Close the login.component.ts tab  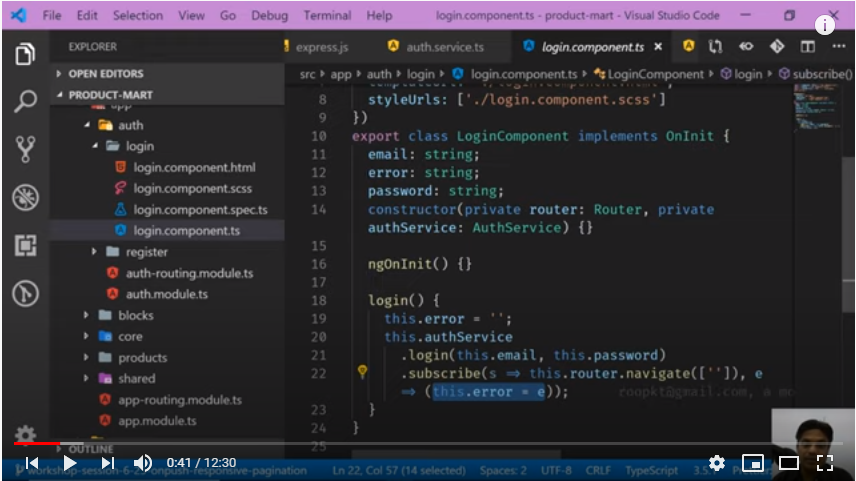(658, 46)
